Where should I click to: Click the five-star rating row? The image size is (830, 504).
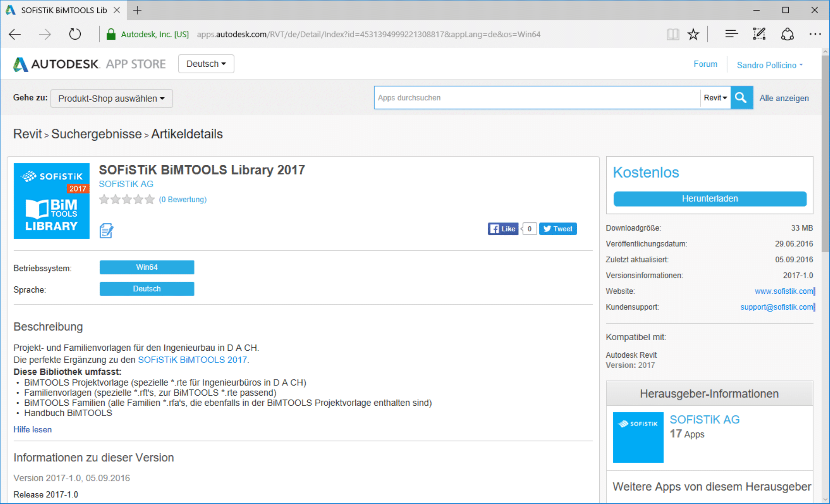click(127, 200)
